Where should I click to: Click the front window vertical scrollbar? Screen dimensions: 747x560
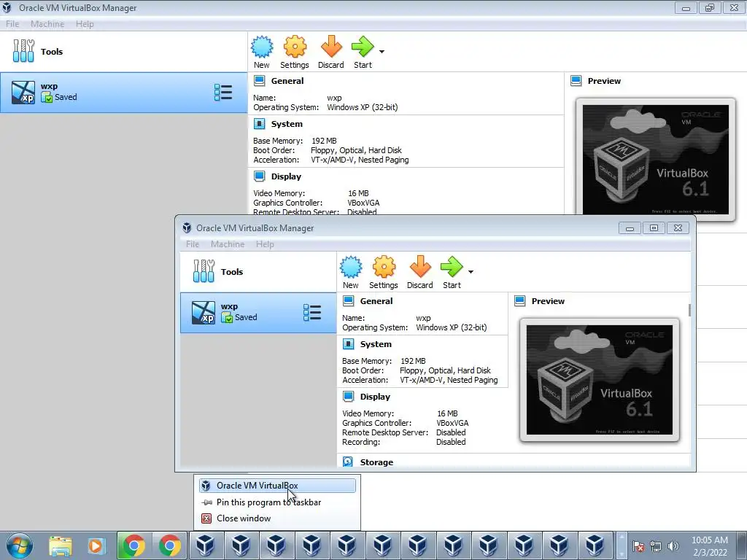pyautogui.click(x=690, y=309)
